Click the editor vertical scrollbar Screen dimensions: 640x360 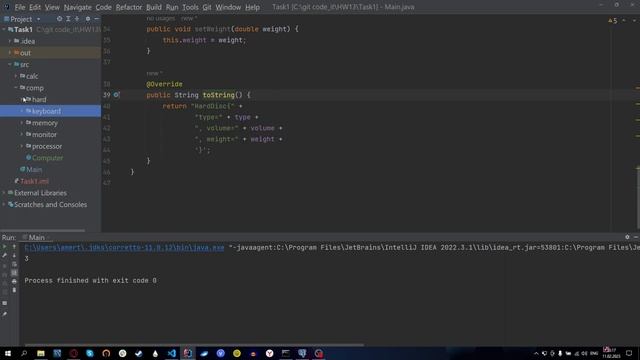638,198
